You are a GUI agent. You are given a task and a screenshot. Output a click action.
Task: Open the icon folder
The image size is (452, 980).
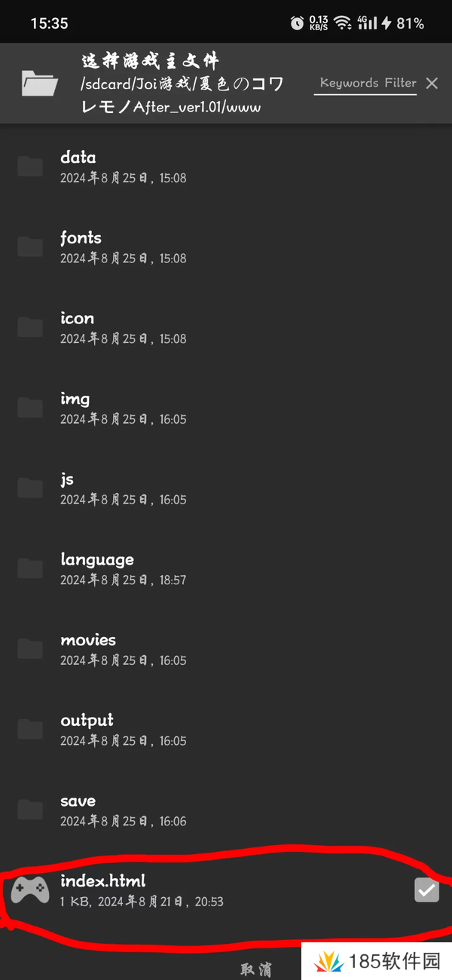pyautogui.click(x=78, y=319)
